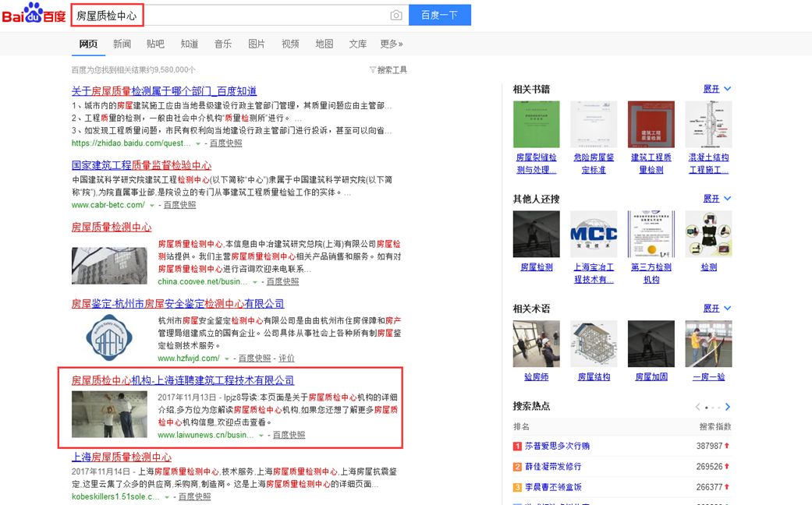Expand dropdown arrow next to zhidao.baidu.com URL
812x505 pixels.
[198, 144]
